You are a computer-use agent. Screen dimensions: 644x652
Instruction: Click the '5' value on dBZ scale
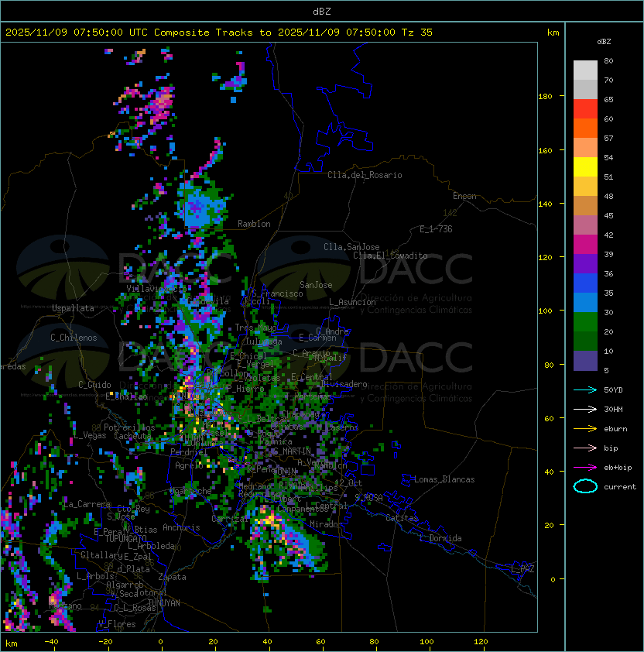pos(607,370)
